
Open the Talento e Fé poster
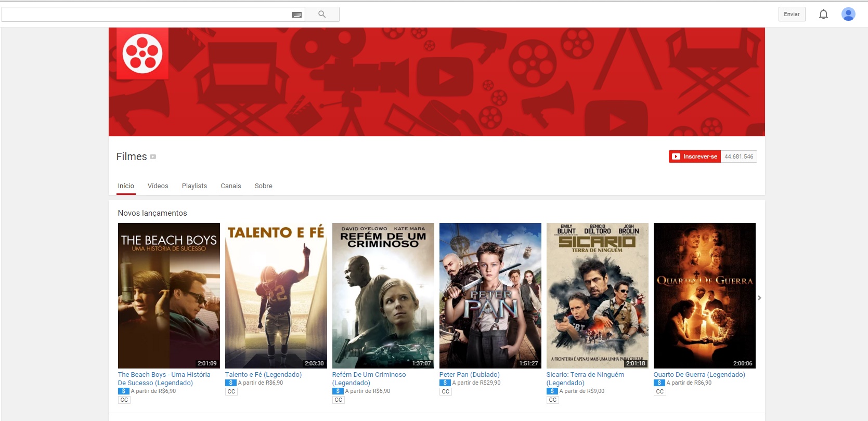[x=276, y=296]
